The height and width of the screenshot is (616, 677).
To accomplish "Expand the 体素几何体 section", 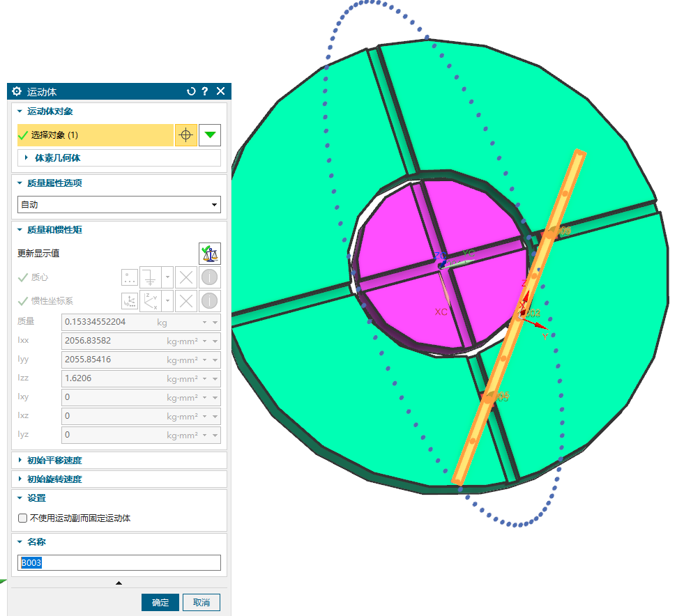I will (x=57, y=158).
